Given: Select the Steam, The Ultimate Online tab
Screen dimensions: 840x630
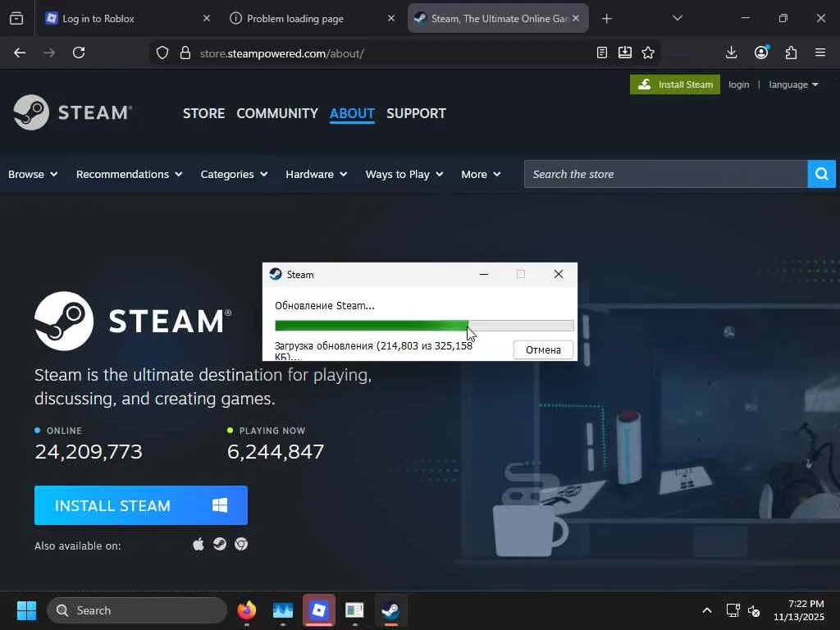Looking at the screenshot, I should (x=498, y=19).
